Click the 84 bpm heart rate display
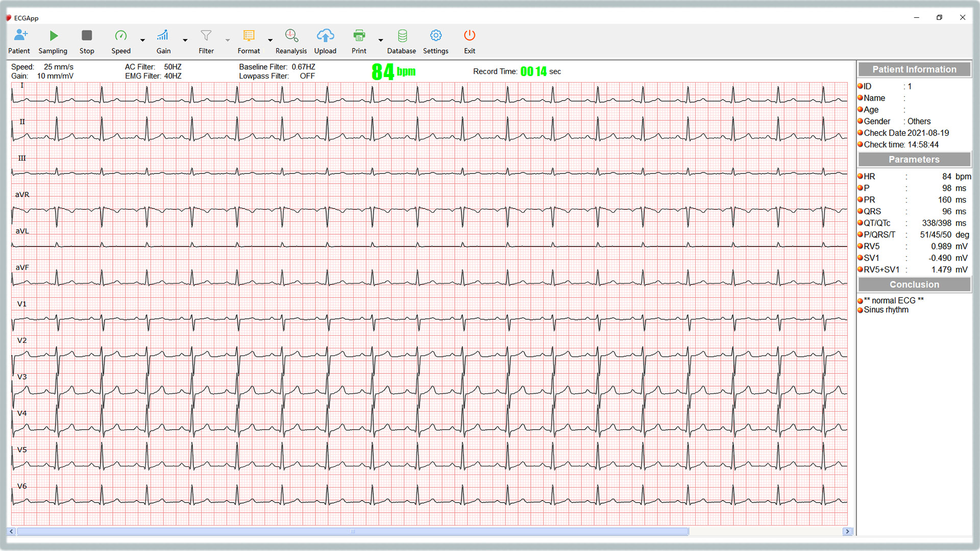The width and height of the screenshot is (980, 551). point(394,71)
